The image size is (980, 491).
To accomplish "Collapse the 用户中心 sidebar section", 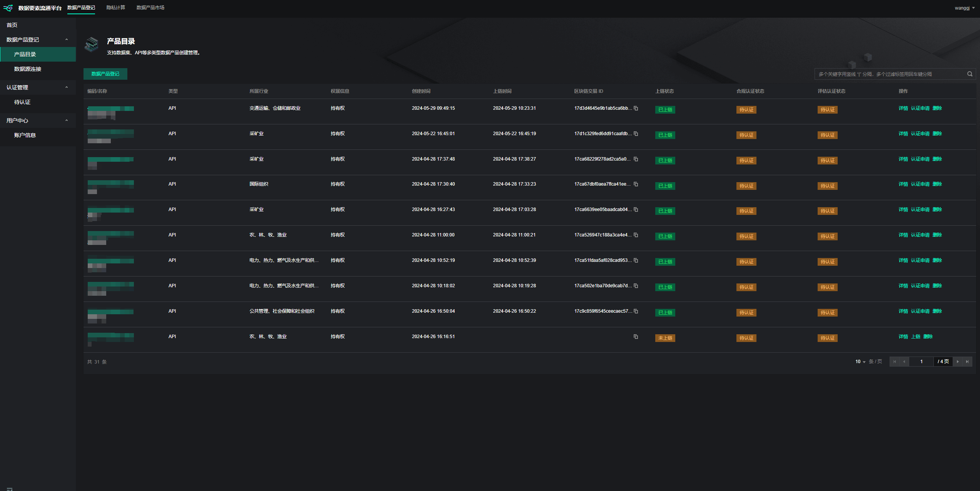I will (67, 121).
